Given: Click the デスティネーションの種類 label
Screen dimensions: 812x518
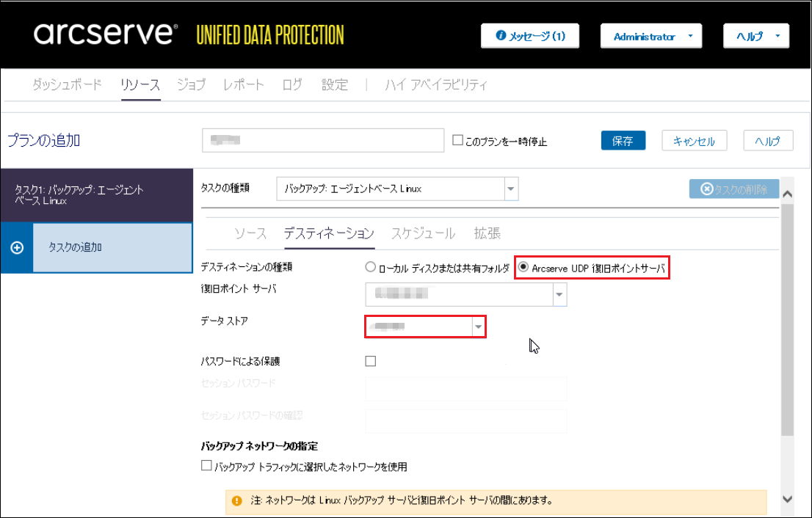Looking at the screenshot, I should (x=247, y=267).
